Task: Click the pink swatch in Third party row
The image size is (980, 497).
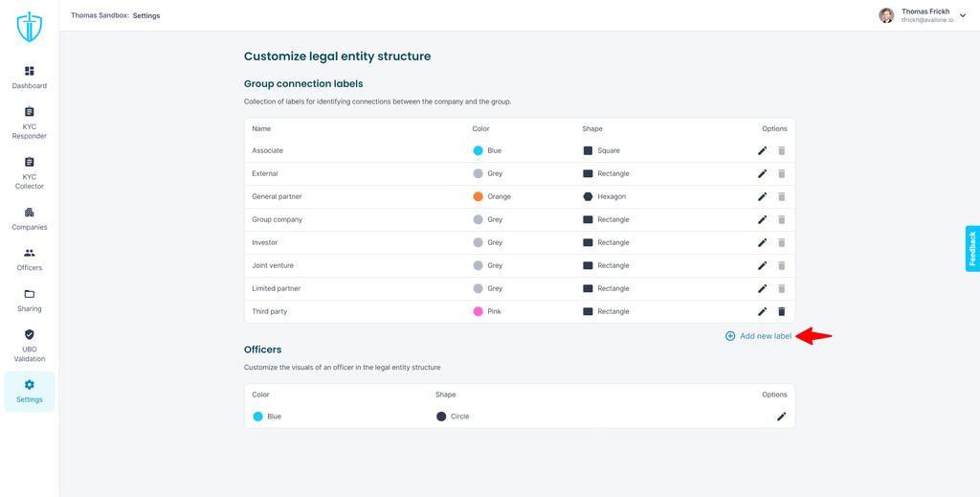Action: pos(479,311)
